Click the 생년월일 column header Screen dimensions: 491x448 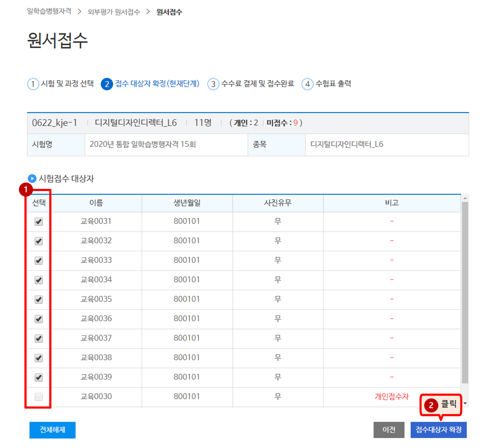[187, 203]
